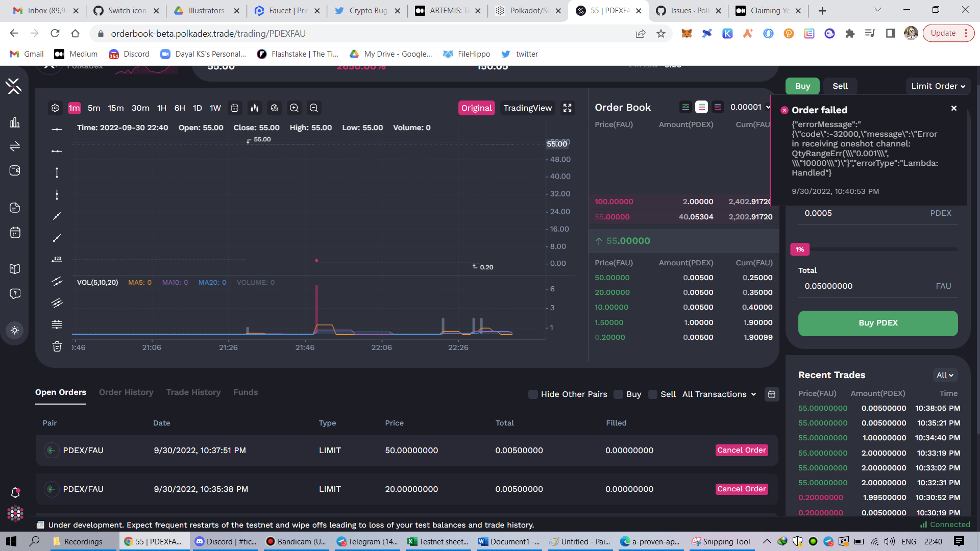
Task: Click the 1% amount slider handle
Action: tap(800, 249)
